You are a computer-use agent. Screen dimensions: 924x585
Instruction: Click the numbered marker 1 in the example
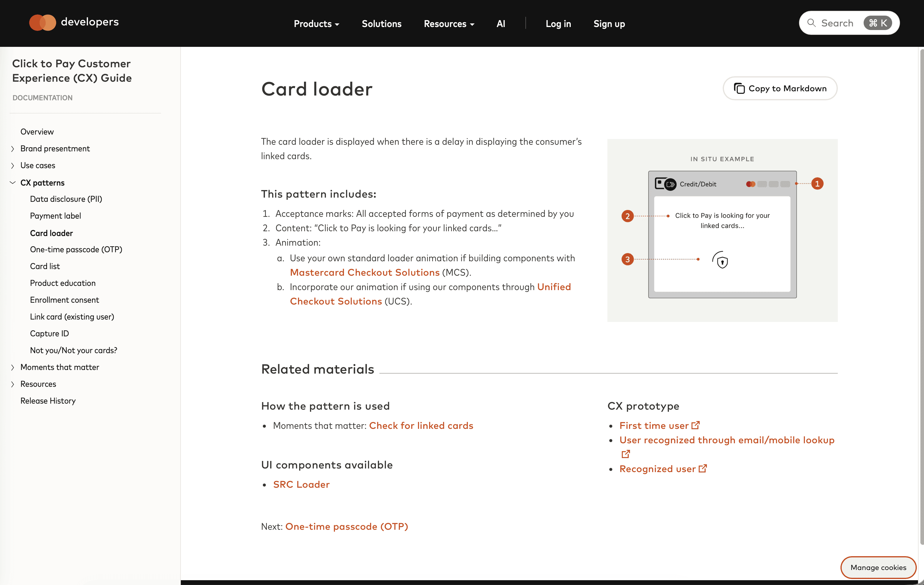(817, 184)
